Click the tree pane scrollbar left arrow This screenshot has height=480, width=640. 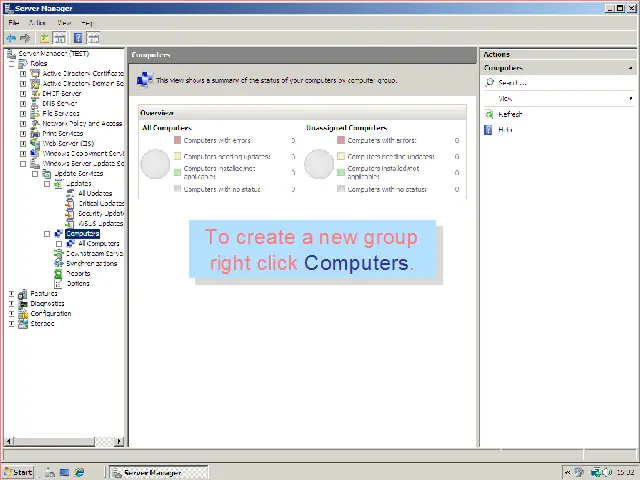9,441
